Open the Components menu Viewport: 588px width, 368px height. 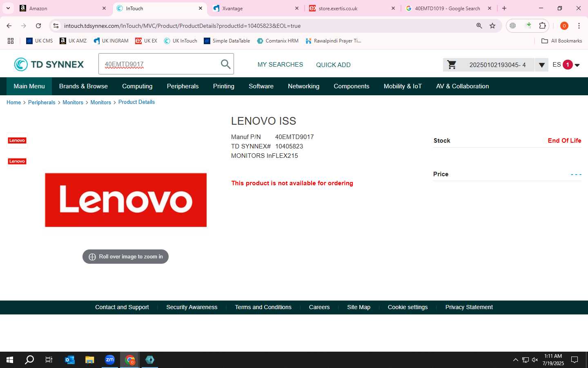[x=351, y=86]
